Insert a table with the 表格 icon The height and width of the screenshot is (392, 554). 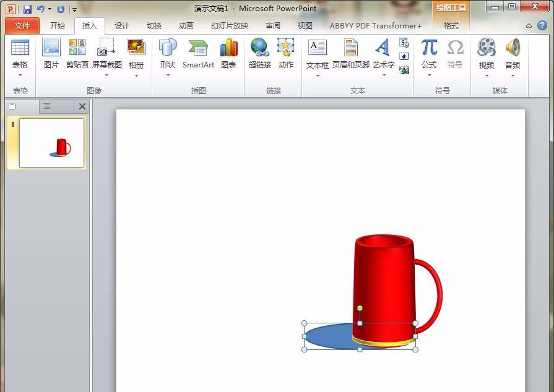(x=20, y=48)
